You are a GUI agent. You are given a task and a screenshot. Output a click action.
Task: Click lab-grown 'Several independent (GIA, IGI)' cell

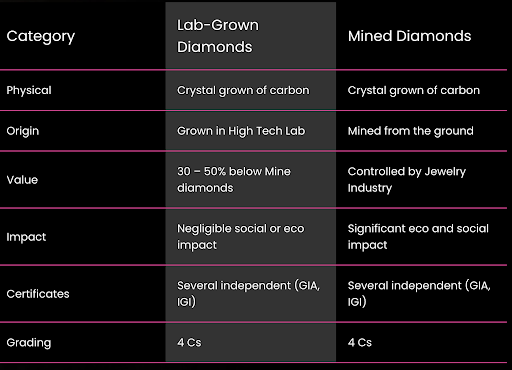(x=248, y=294)
